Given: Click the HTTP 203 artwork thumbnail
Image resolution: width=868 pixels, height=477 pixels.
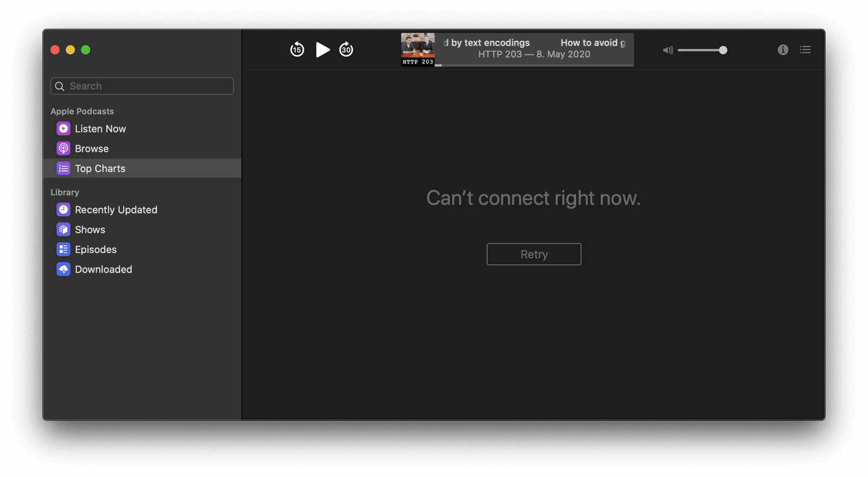Looking at the screenshot, I should [x=418, y=49].
